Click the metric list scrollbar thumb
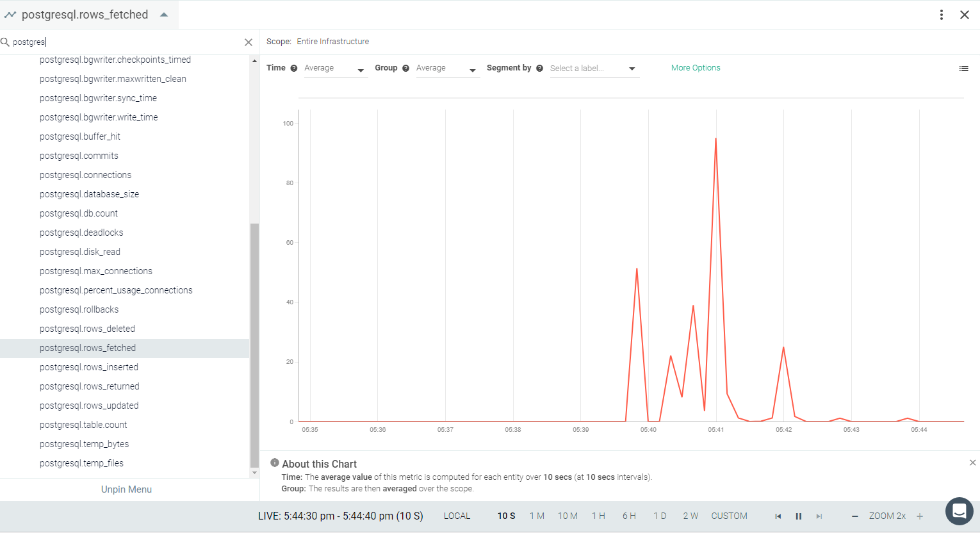Screen dimensions: 980x533 (x=254, y=345)
